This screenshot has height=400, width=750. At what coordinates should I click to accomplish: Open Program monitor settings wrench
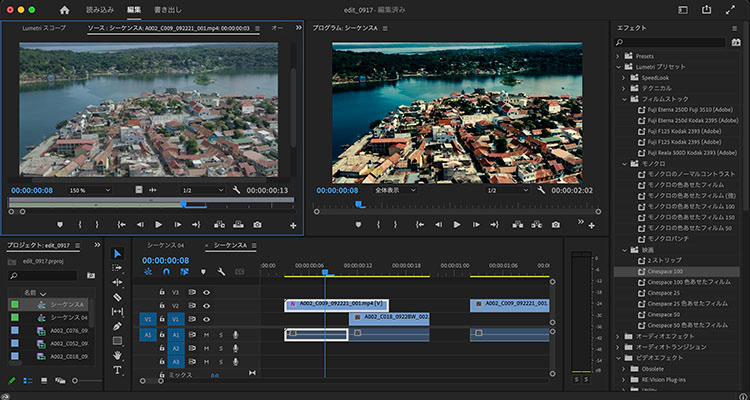click(x=541, y=190)
